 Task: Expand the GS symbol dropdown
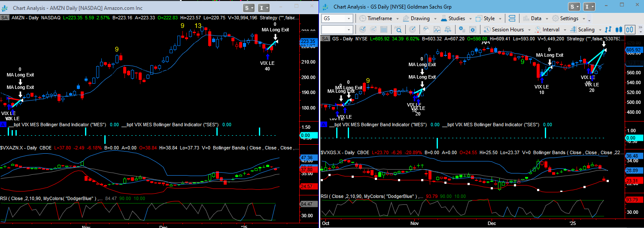(x=349, y=18)
